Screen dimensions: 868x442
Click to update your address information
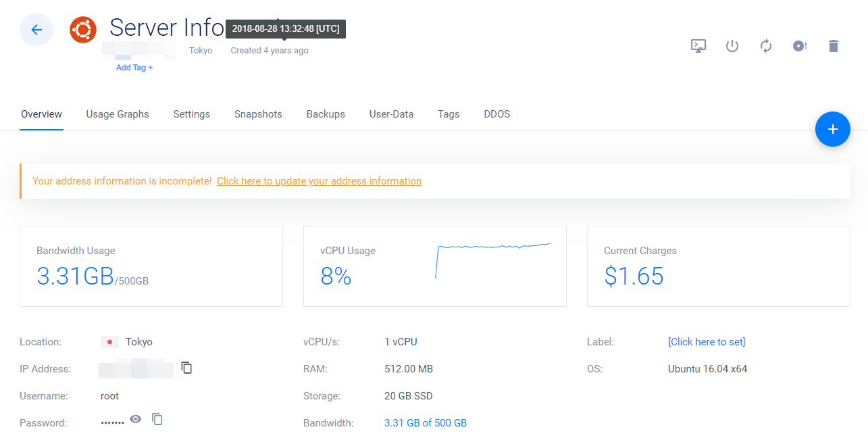tap(319, 181)
